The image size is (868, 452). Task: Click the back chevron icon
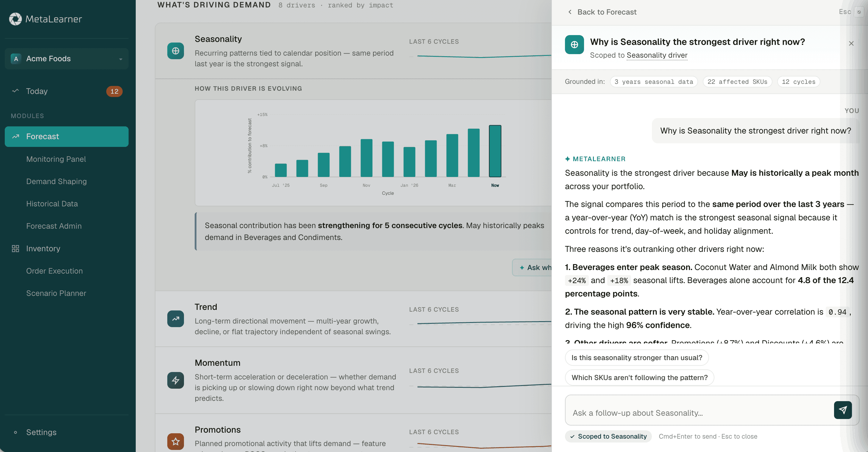click(x=570, y=12)
